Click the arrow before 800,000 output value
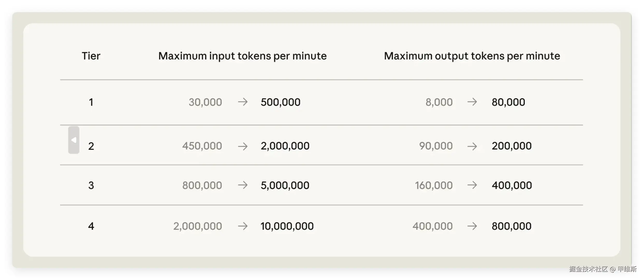 (472, 226)
